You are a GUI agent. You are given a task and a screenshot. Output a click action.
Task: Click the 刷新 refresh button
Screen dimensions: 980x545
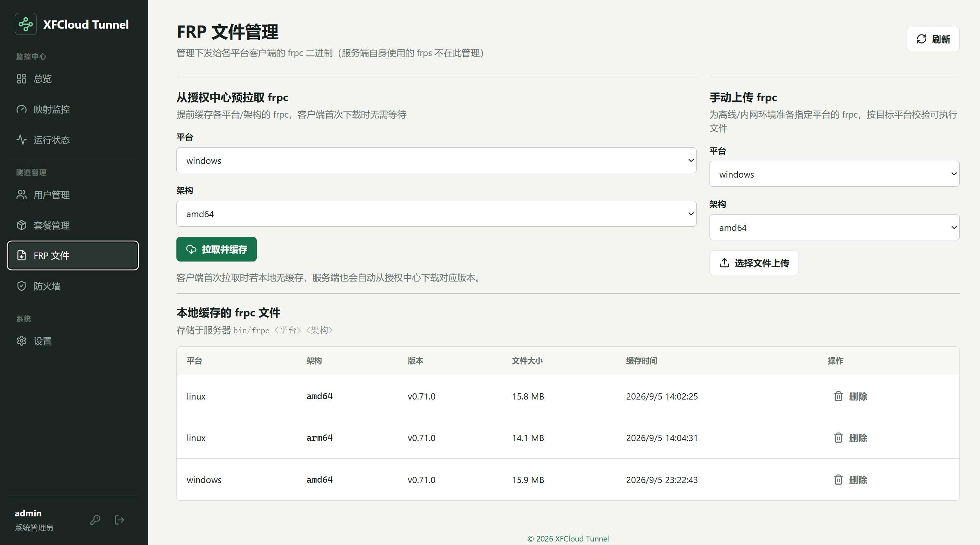933,39
